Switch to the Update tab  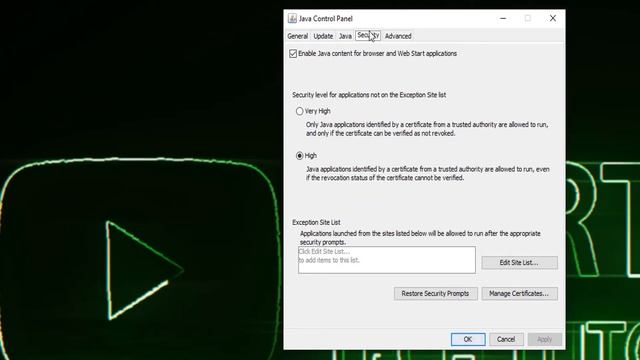pyautogui.click(x=323, y=36)
